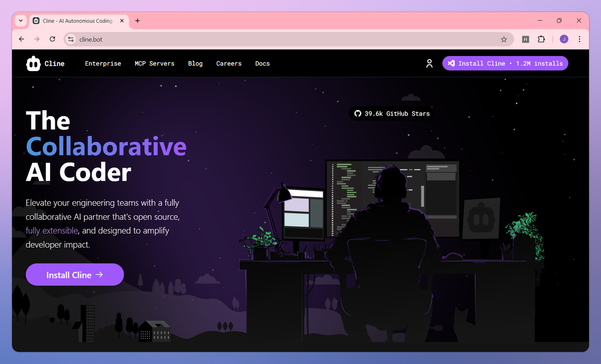Open a new tab with plus button
The image size is (601, 364).
(138, 21)
